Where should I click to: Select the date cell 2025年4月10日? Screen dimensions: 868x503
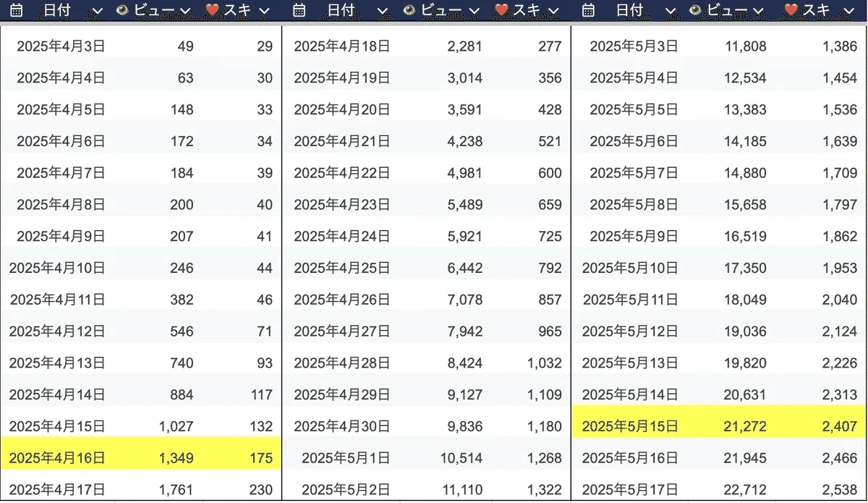pos(57,268)
